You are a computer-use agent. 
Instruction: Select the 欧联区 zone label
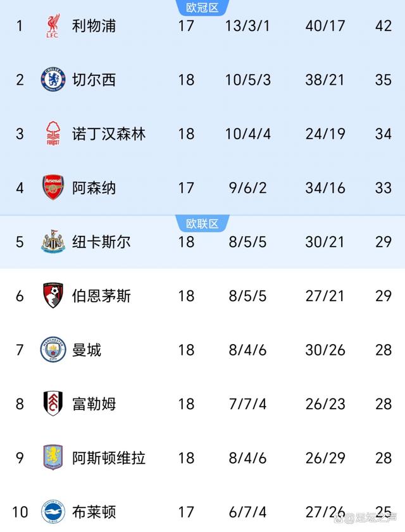(202, 223)
